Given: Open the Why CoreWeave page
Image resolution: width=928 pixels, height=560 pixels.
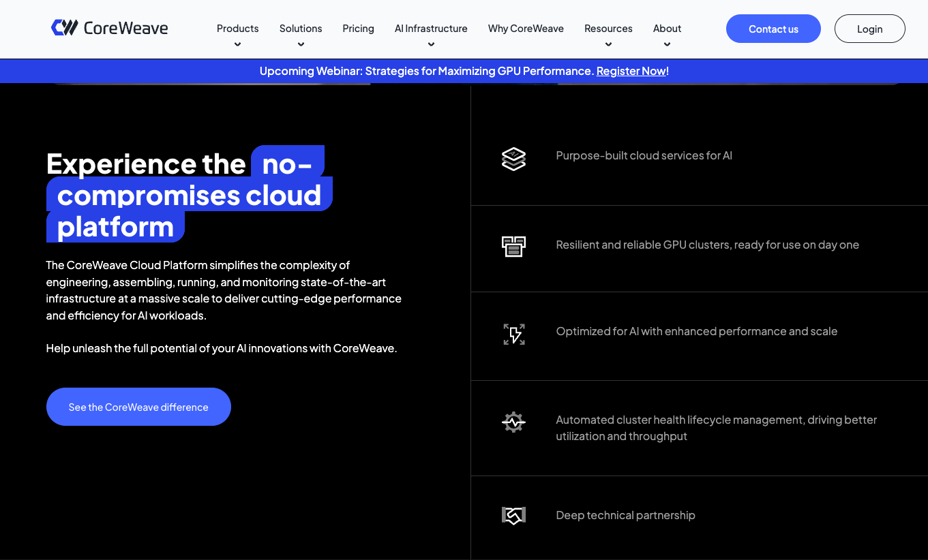Looking at the screenshot, I should point(526,29).
